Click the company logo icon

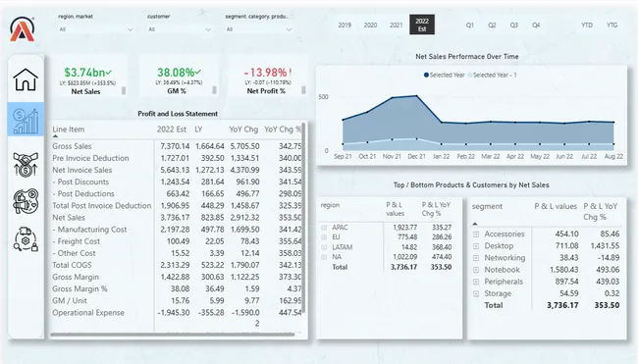(x=22, y=28)
